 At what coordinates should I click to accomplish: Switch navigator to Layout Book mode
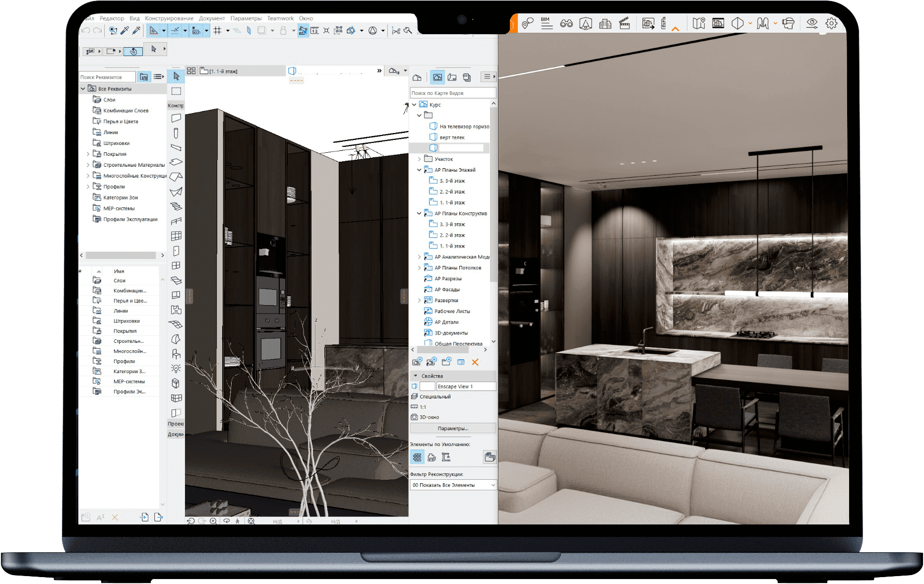pos(452,77)
